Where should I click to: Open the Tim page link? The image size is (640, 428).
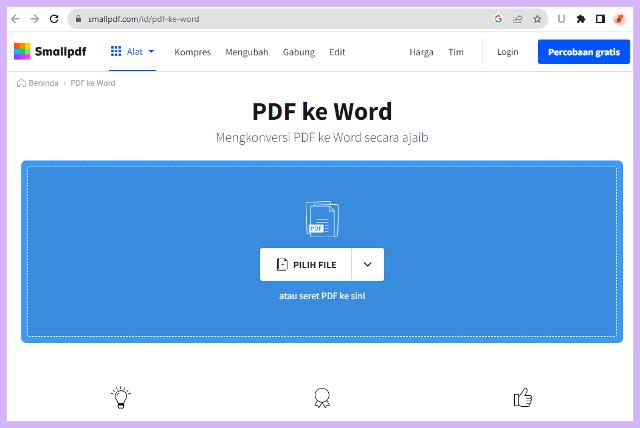pyautogui.click(x=456, y=52)
